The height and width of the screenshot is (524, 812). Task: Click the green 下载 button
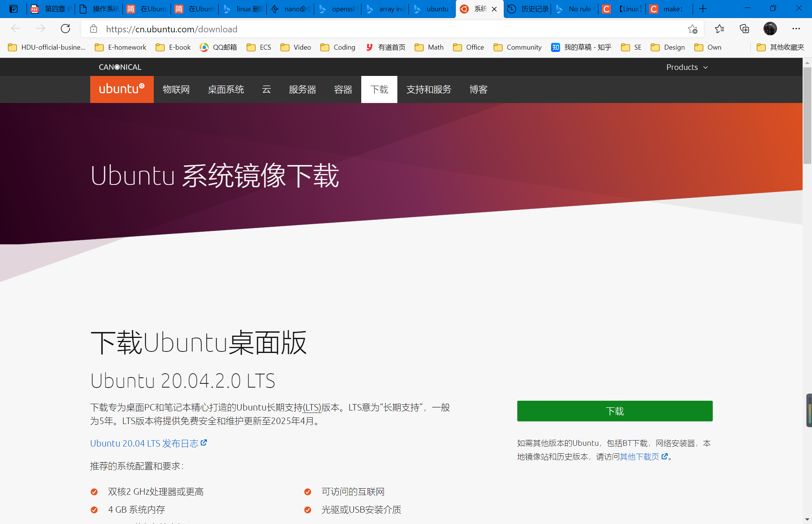[x=615, y=411]
